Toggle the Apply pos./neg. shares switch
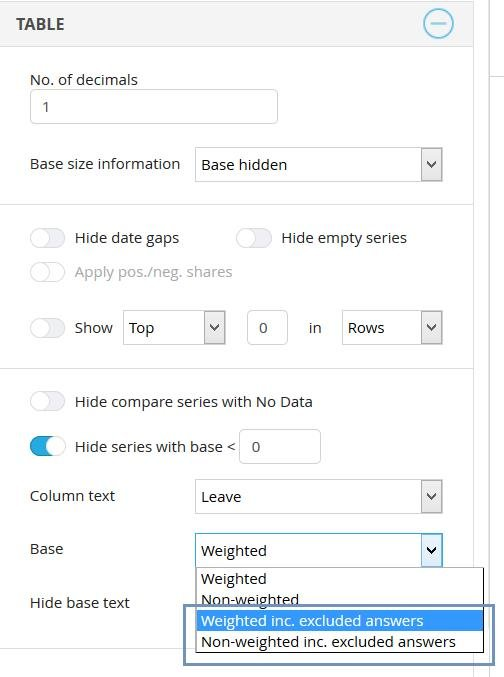This screenshot has width=504, height=677. tap(48, 272)
